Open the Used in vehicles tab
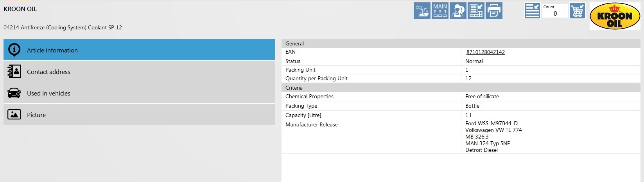The width and height of the screenshot is (644, 182). pyautogui.click(x=139, y=93)
